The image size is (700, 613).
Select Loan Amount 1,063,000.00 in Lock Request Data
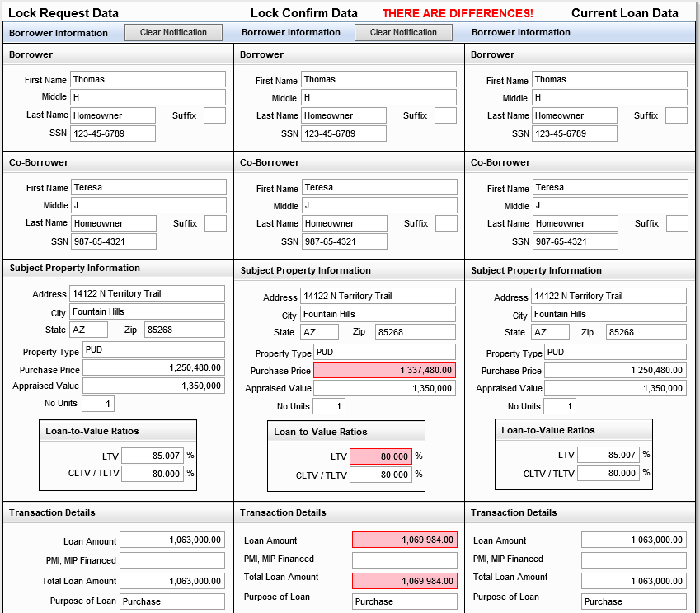tap(172, 540)
